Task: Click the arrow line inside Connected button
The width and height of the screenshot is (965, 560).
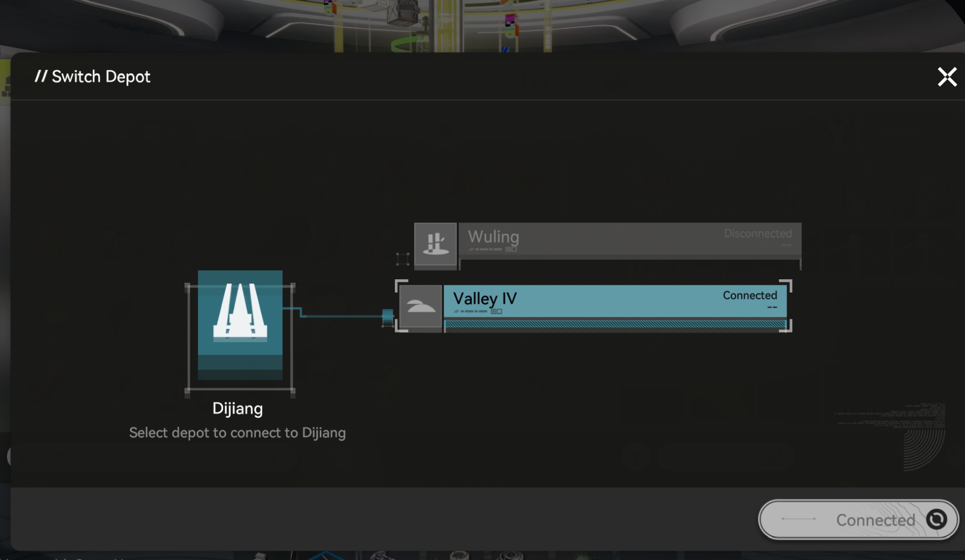Action: click(799, 519)
